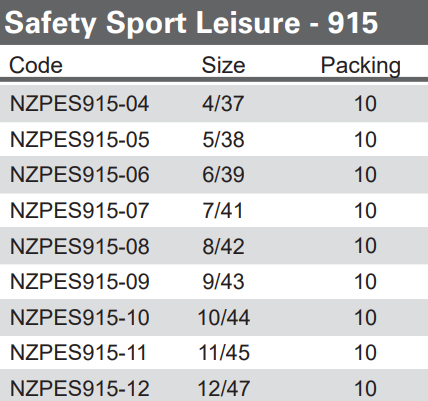Image resolution: width=428 pixels, height=401 pixels.
Task: Click product code NZPES915-09
Action: [x=80, y=282]
